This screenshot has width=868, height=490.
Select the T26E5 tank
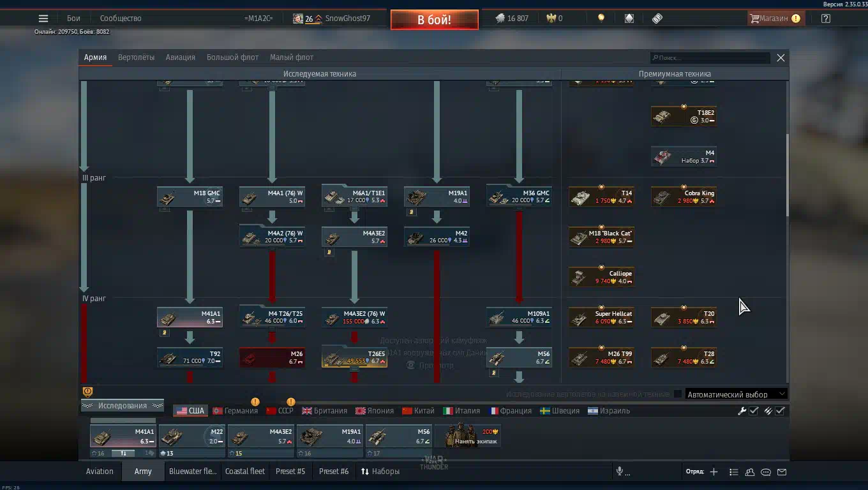tap(354, 357)
